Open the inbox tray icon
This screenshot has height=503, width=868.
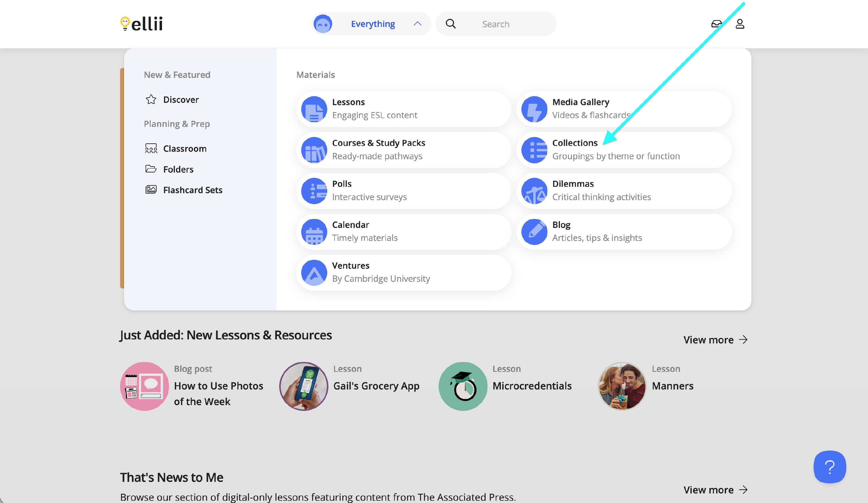pos(716,24)
